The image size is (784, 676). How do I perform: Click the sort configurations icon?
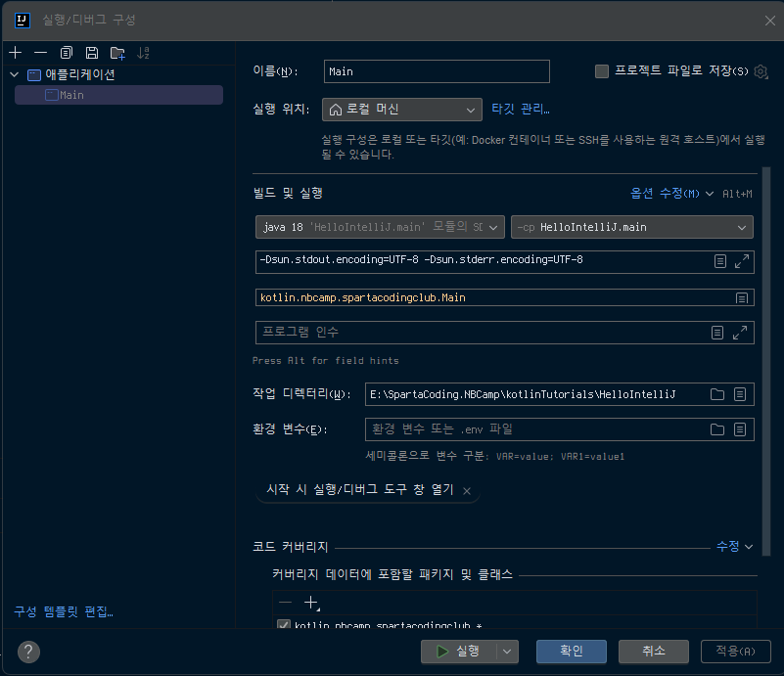144,52
